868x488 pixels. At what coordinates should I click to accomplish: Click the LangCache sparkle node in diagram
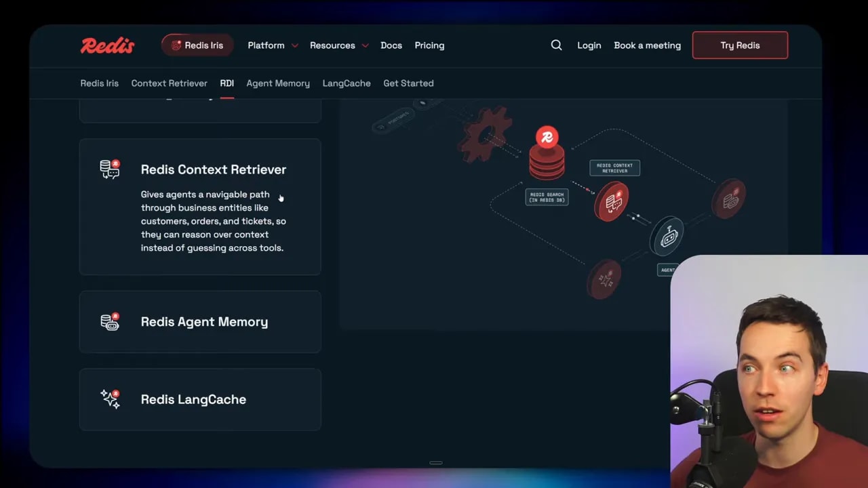pos(604,279)
